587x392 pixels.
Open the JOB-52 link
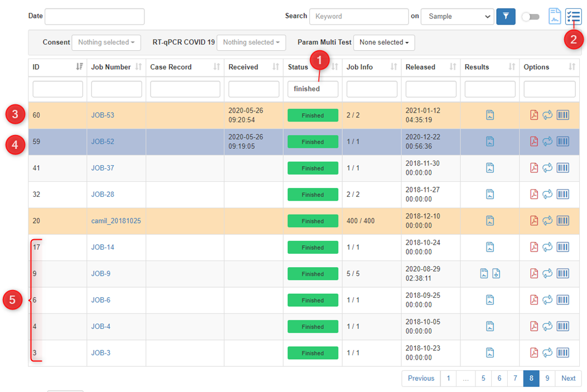point(103,142)
